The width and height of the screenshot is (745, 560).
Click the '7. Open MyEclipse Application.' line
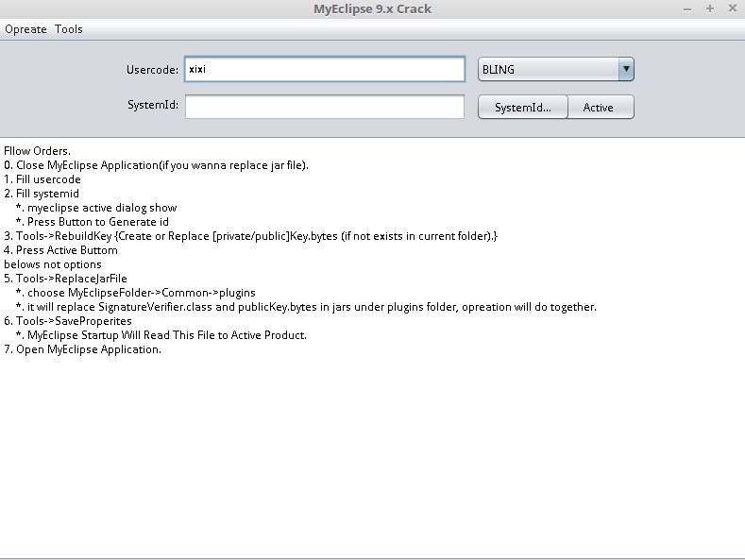tap(83, 349)
